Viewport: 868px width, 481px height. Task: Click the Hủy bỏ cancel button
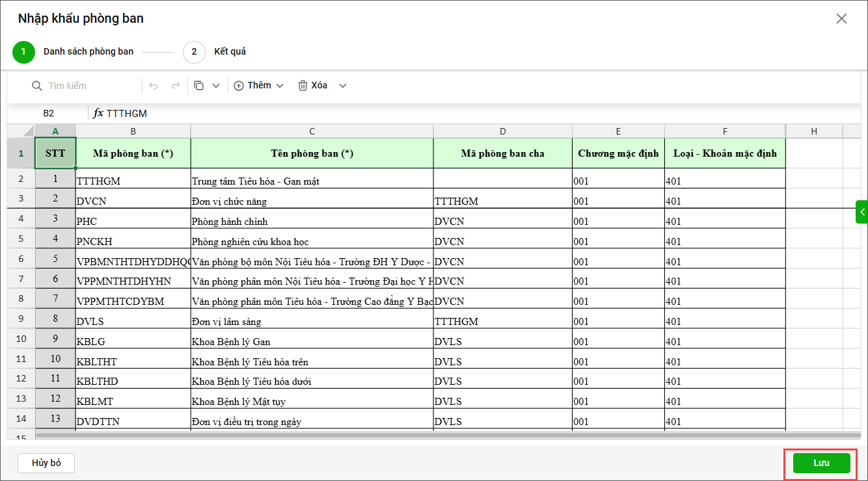46,463
